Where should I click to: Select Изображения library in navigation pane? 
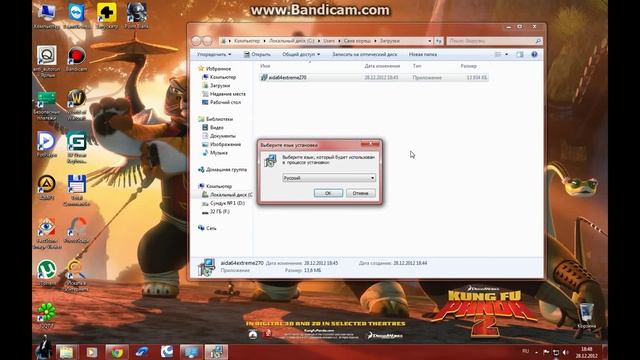tap(222, 144)
